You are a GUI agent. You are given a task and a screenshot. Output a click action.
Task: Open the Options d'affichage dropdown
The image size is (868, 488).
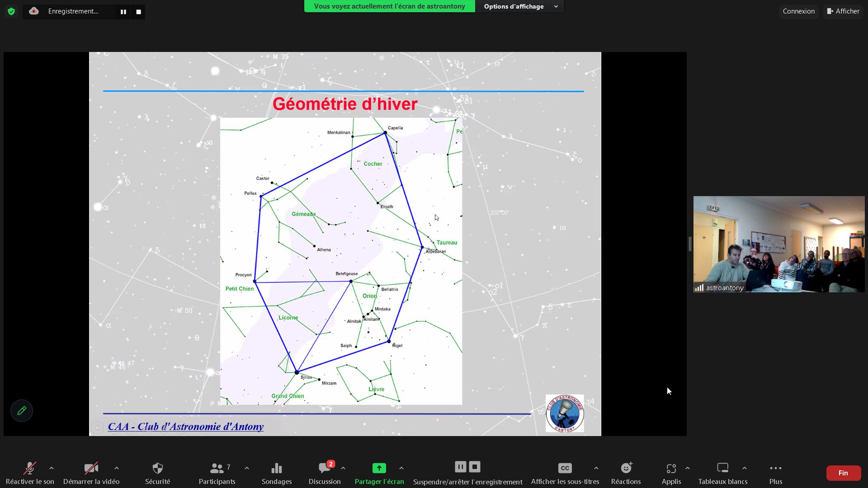[x=519, y=6]
